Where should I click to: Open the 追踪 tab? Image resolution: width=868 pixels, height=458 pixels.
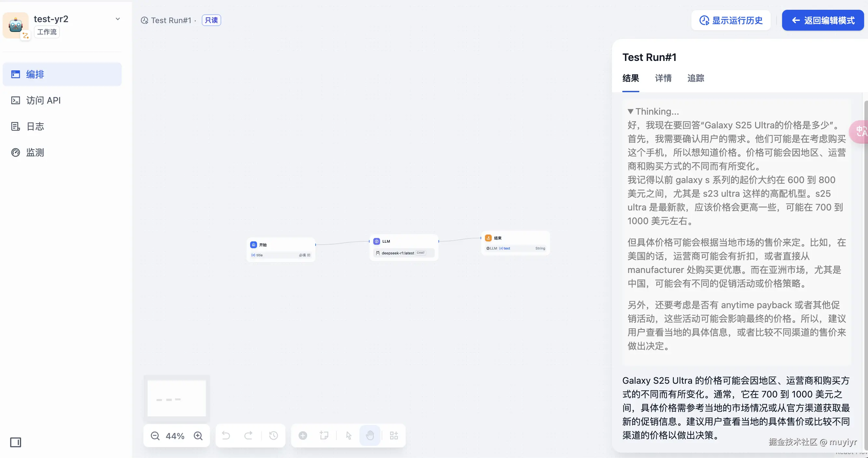tap(696, 78)
